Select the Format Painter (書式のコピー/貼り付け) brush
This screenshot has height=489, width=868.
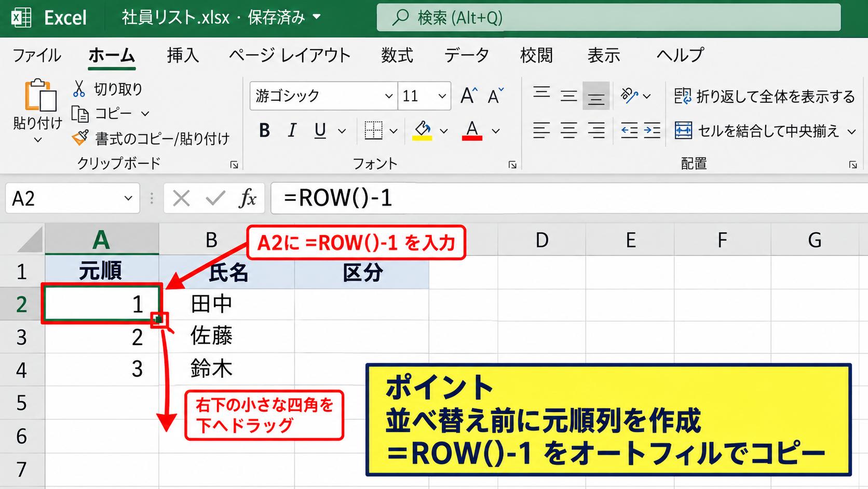point(80,138)
